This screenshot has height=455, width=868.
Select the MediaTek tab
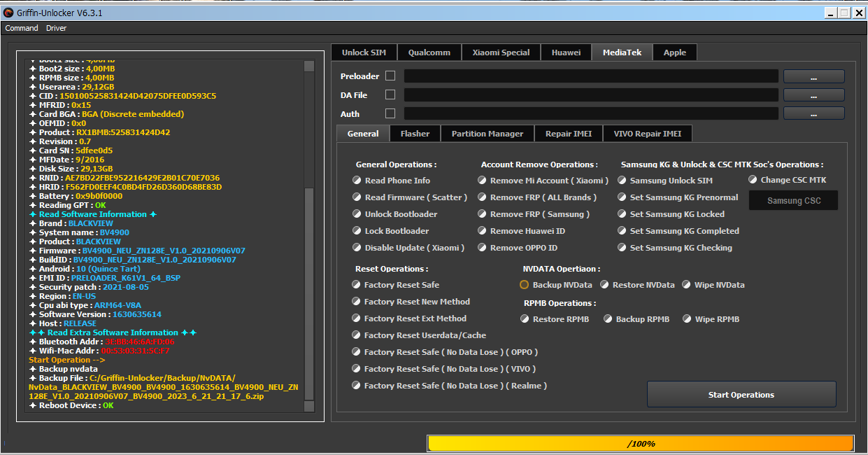tap(622, 52)
